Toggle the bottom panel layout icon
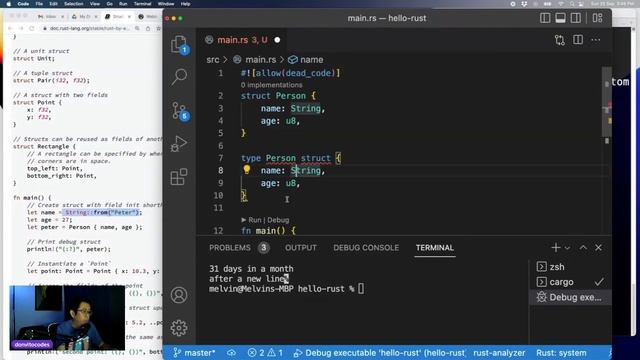 coord(560,18)
